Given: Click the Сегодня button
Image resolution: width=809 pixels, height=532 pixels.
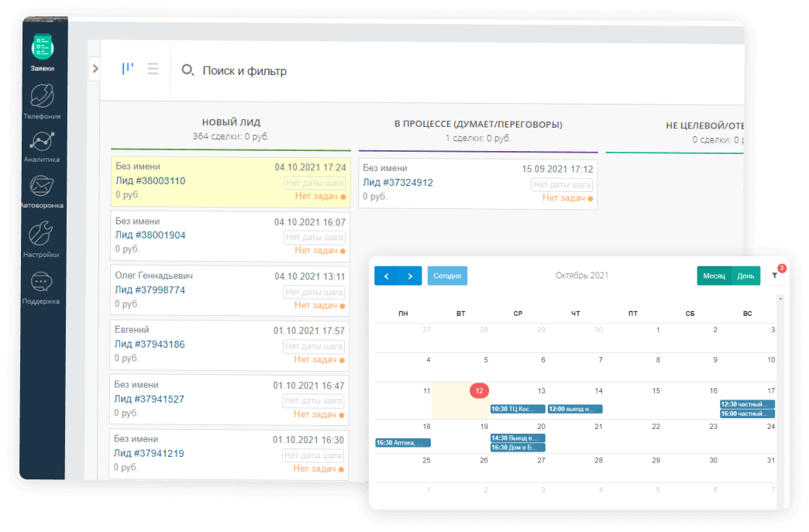Looking at the screenshot, I should click(x=447, y=276).
